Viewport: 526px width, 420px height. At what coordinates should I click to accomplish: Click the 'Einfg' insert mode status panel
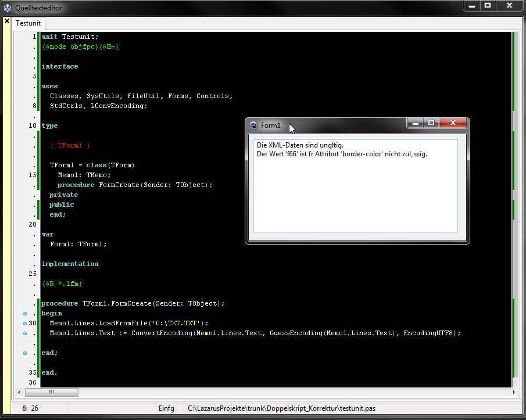pos(167,408)
